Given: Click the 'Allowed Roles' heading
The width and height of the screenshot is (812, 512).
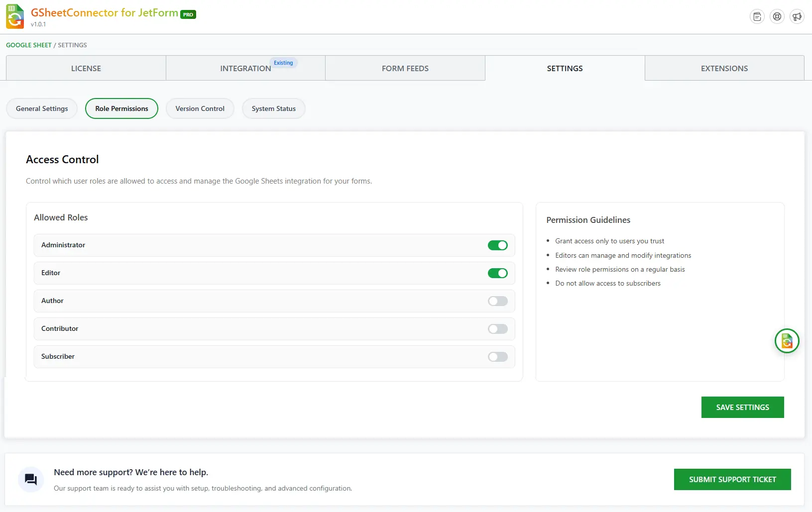Looking at the screenshot, I should (61, 217).
